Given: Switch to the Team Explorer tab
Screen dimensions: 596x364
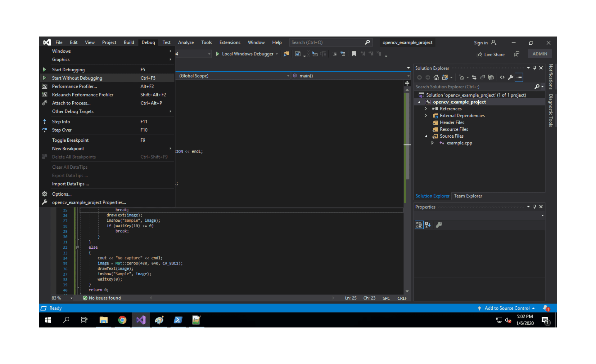Looking at the screenshot, I should [468, 196].
